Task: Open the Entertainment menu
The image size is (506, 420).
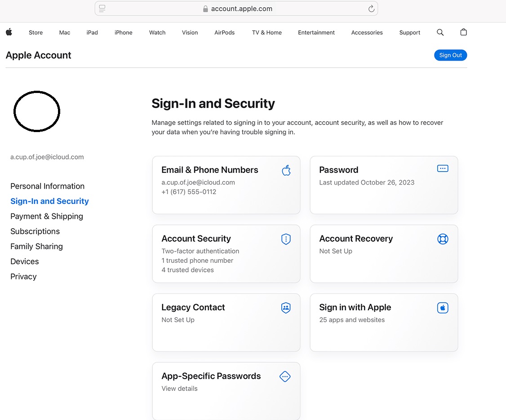Action: pyautogui.click(x=316, y=33)
